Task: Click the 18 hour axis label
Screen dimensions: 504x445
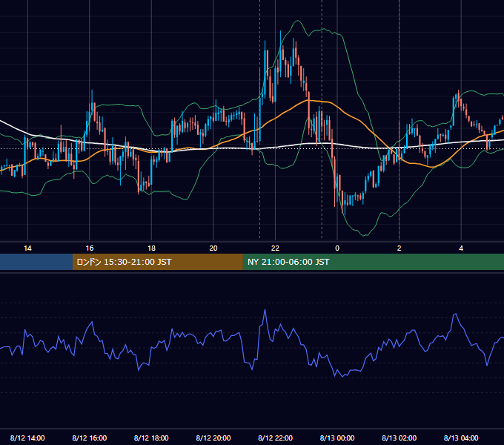Action: click(x=151, y=248)
